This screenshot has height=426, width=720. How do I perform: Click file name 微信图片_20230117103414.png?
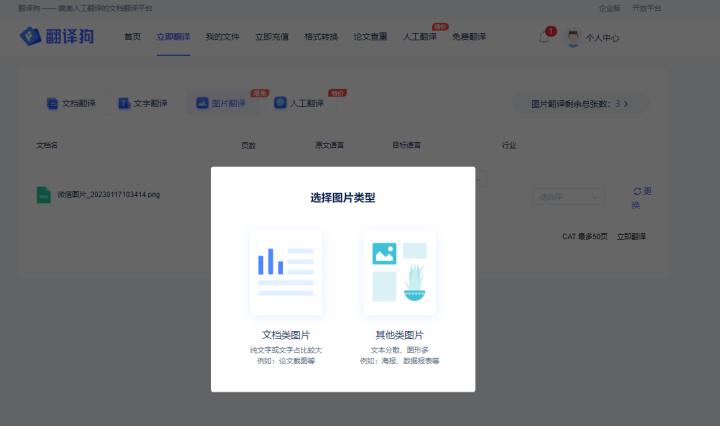click(108, 195)
